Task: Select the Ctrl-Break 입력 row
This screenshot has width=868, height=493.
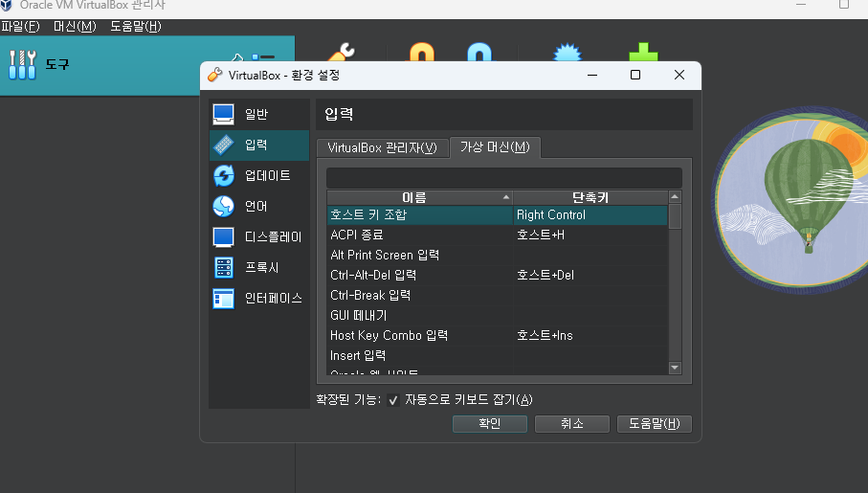Action: click(497, 295)
